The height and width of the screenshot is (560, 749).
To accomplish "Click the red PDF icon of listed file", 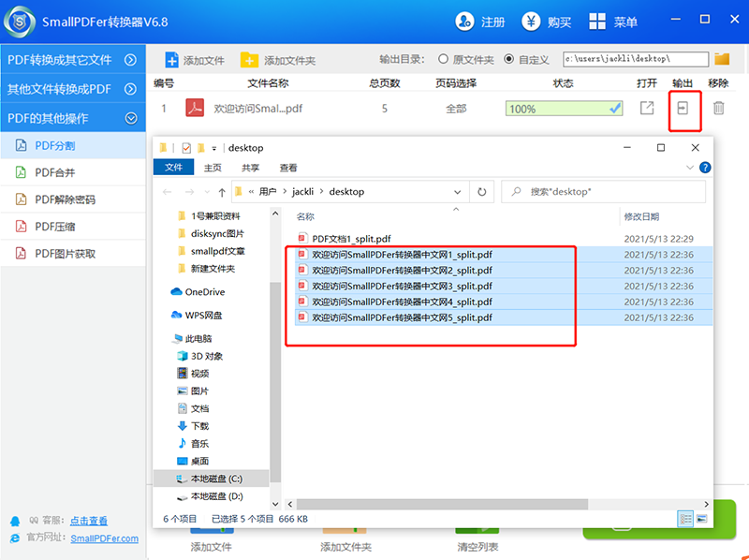I will coord(195,108).
